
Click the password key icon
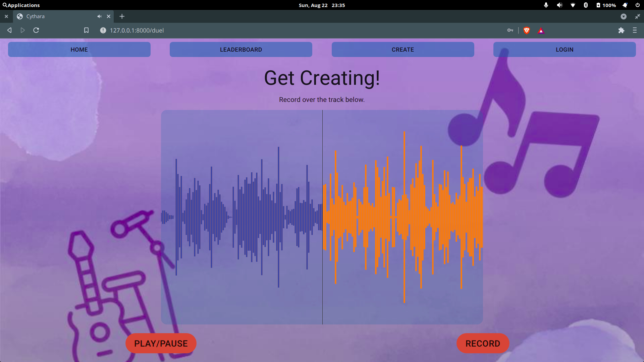tap(510, 30)
